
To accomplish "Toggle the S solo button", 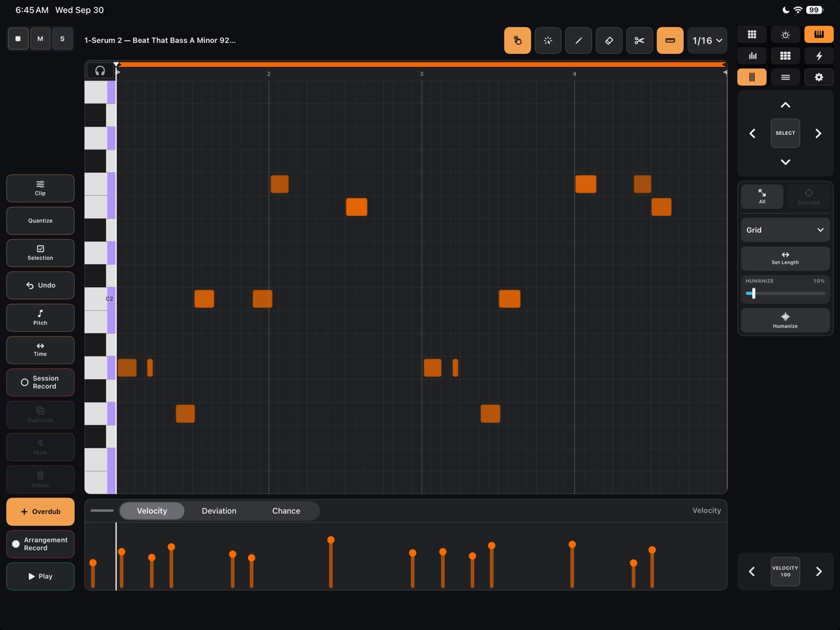I will pos(63,39).
